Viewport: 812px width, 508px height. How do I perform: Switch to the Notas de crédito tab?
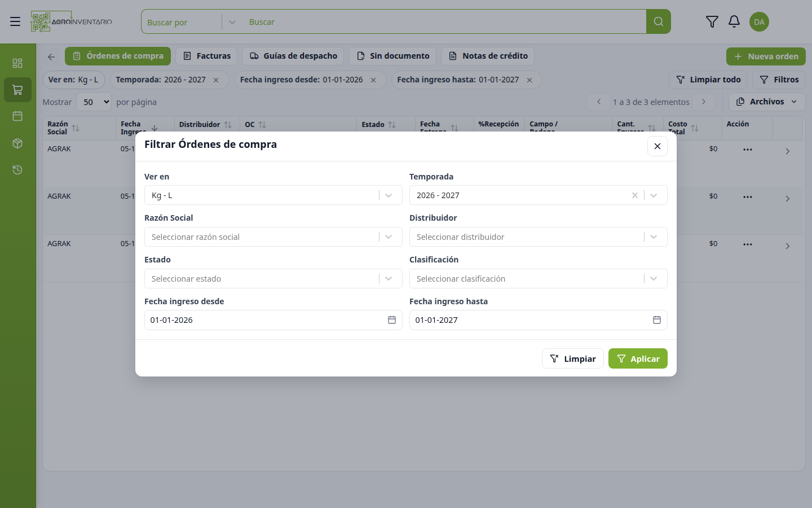(x=488, y=56)
